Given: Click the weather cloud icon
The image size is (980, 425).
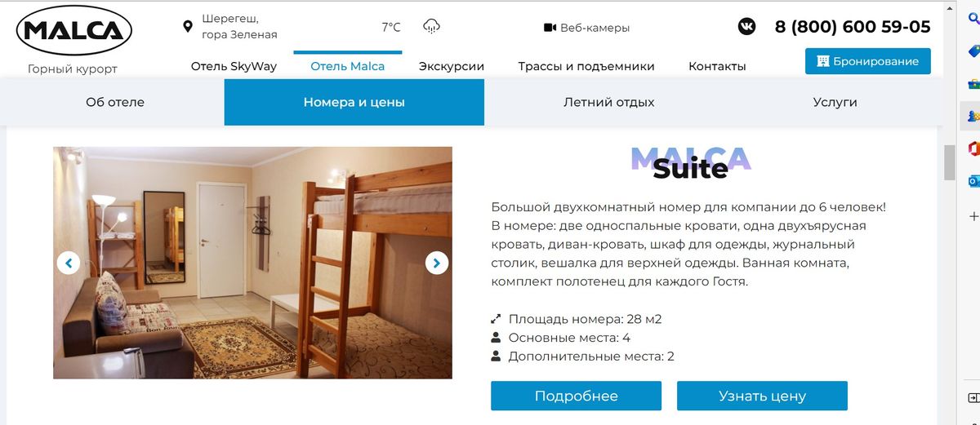Looking at the screenshot, I should (x=431, y=26).
